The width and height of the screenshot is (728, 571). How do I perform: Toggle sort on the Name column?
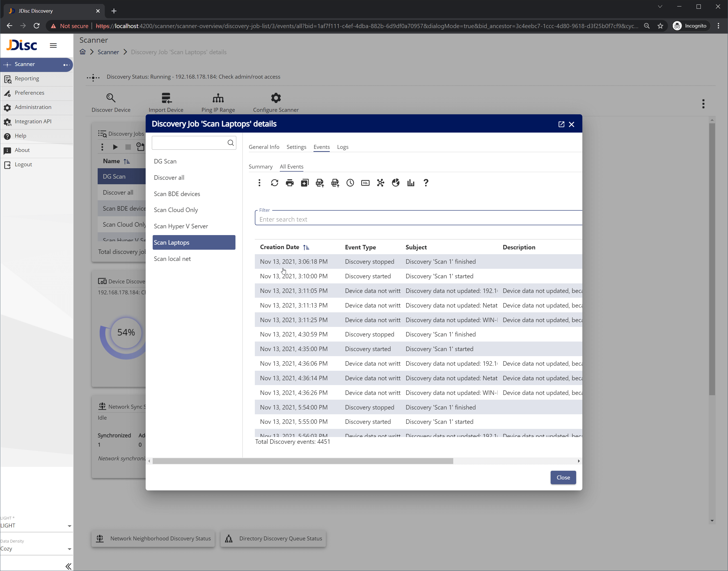point(127,161)
